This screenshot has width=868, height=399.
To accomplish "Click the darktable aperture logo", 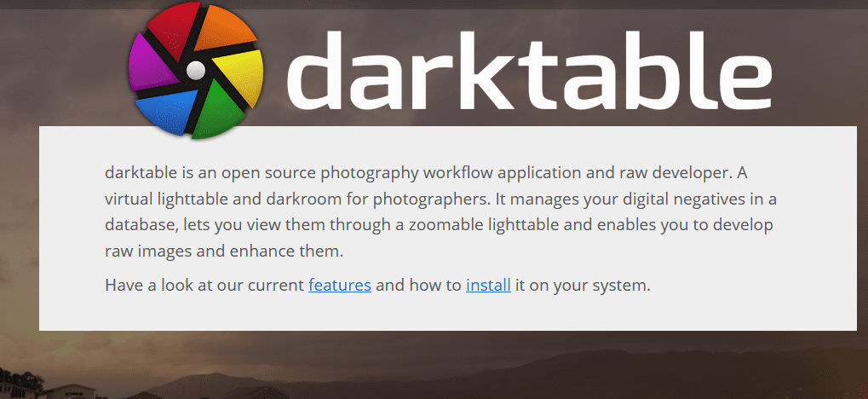I will 195,71.
